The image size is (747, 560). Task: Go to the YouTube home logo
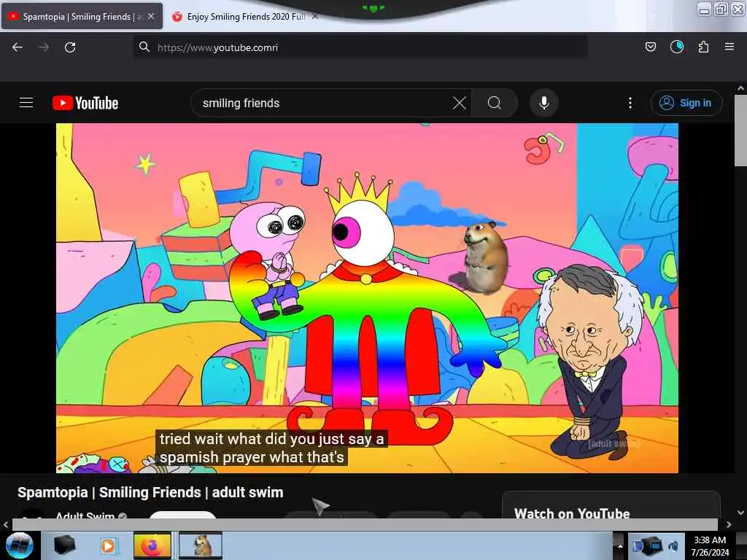pyautogui.click(x=85, y=103)
